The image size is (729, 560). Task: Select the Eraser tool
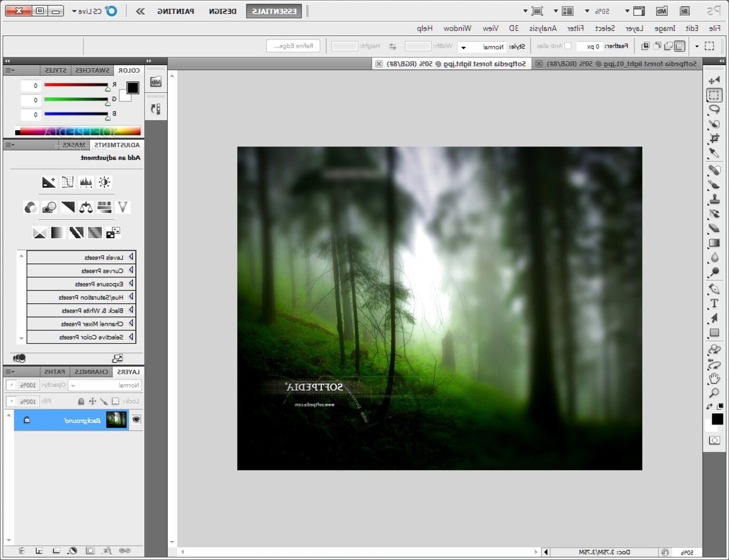[714, 228]
